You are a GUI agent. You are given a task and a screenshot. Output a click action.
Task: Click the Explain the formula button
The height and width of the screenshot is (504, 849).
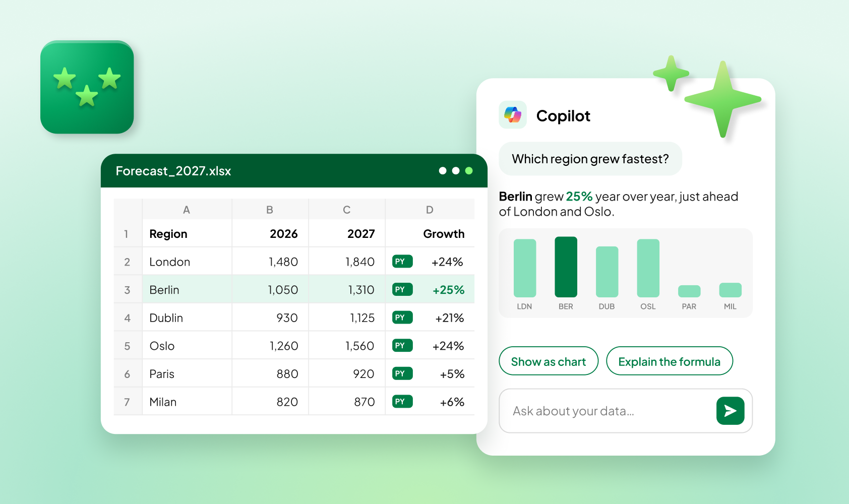click(x=670, y=361)
